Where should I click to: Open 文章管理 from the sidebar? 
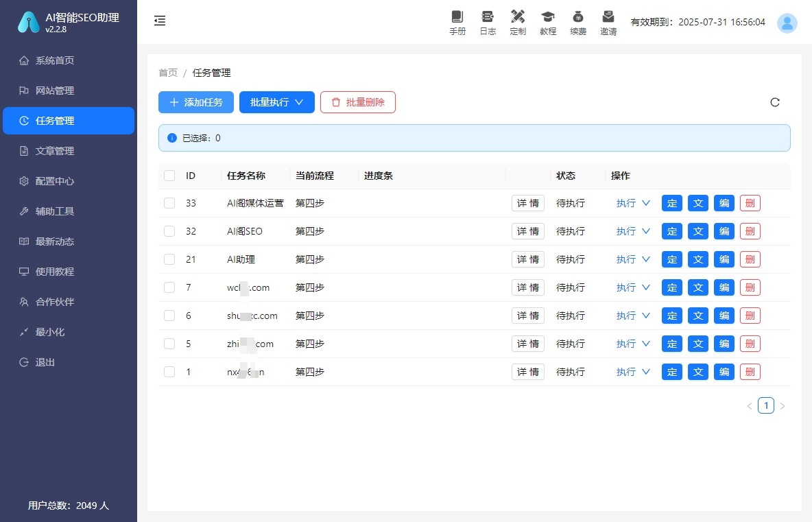coord(55,151)
